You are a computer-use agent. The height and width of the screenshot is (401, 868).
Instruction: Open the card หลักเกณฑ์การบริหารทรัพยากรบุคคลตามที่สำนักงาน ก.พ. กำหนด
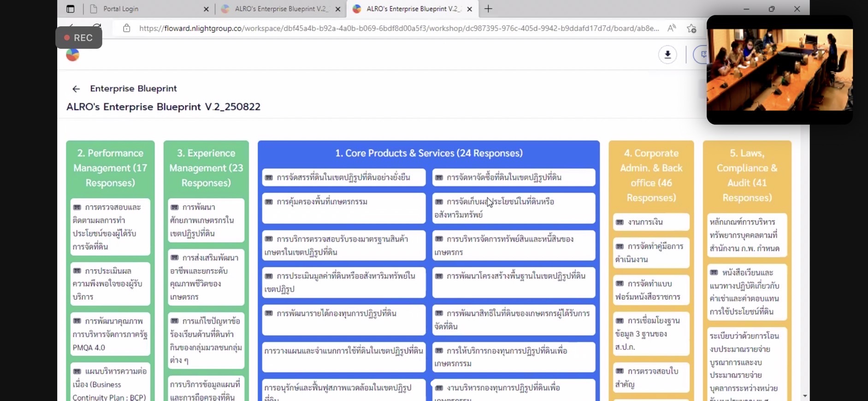pos(747,235)
